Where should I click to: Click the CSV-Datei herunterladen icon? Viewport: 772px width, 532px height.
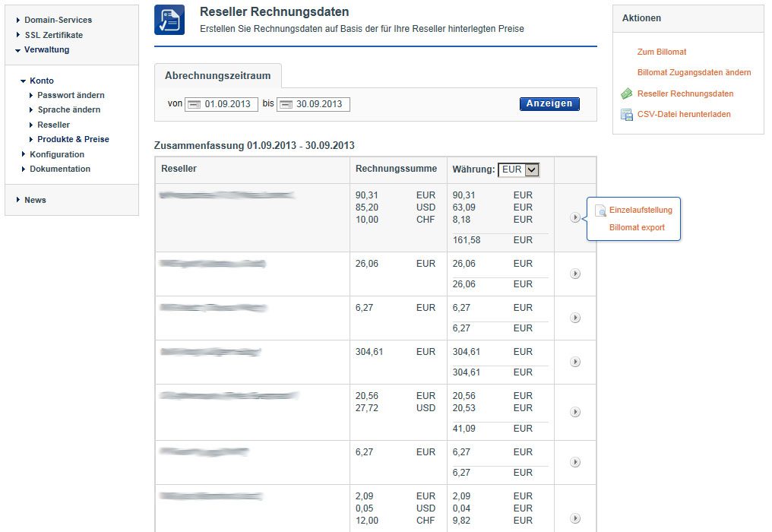627,115
